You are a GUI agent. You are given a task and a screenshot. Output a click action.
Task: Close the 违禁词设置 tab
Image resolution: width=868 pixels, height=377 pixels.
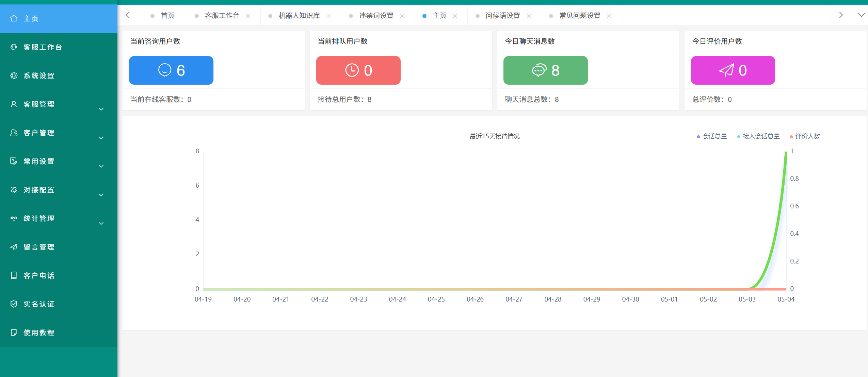click(402, 16)
